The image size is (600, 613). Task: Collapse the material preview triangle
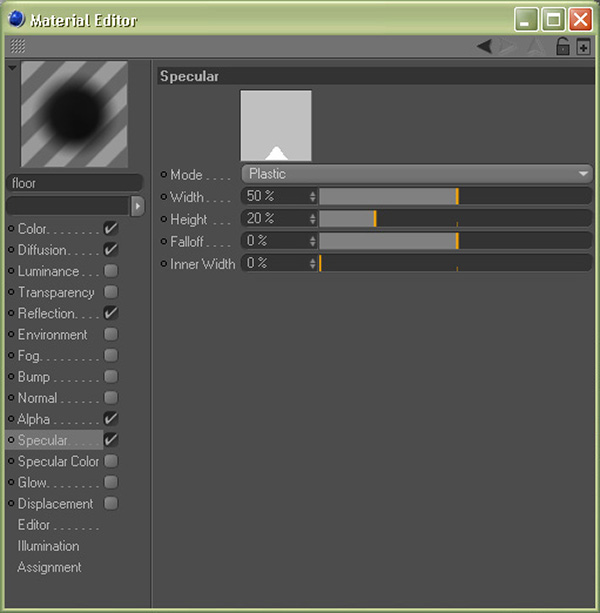(x=13, y=68)
